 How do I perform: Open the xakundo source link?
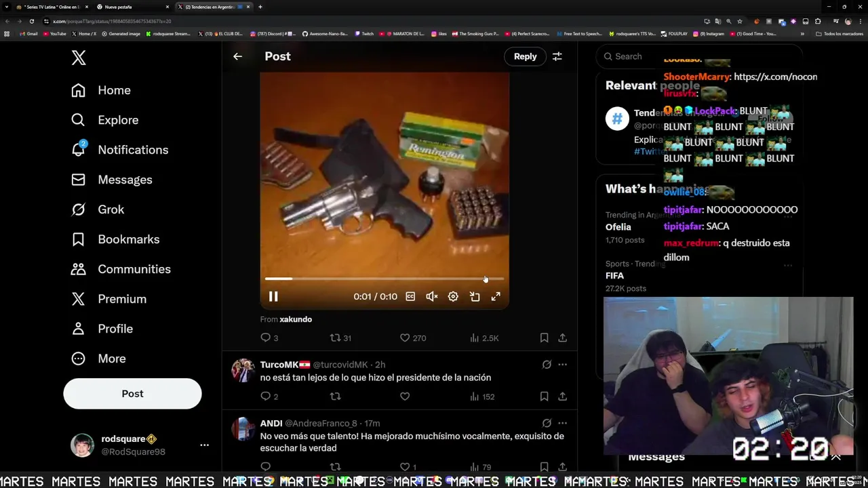click(296, 319)
